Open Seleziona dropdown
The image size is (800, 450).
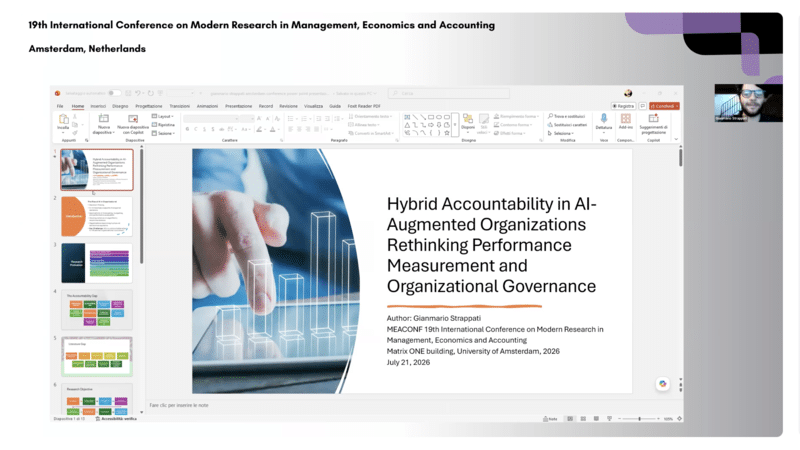(561, 133)
